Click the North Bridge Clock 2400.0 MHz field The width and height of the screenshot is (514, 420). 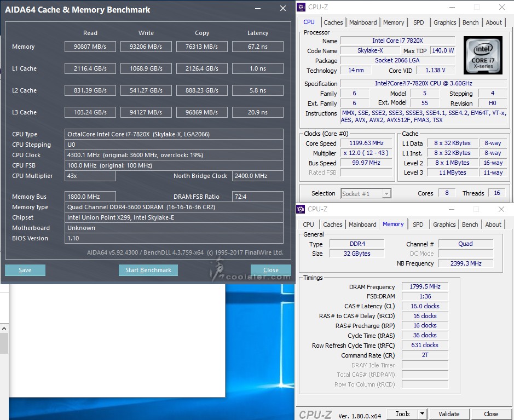258,176
